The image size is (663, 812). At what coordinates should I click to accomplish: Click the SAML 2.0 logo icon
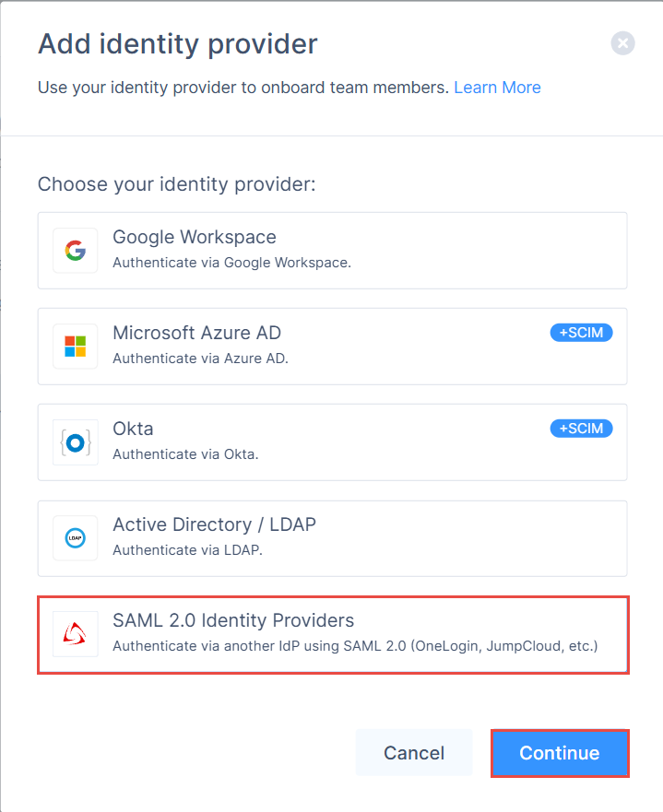(x=76, y=634)
